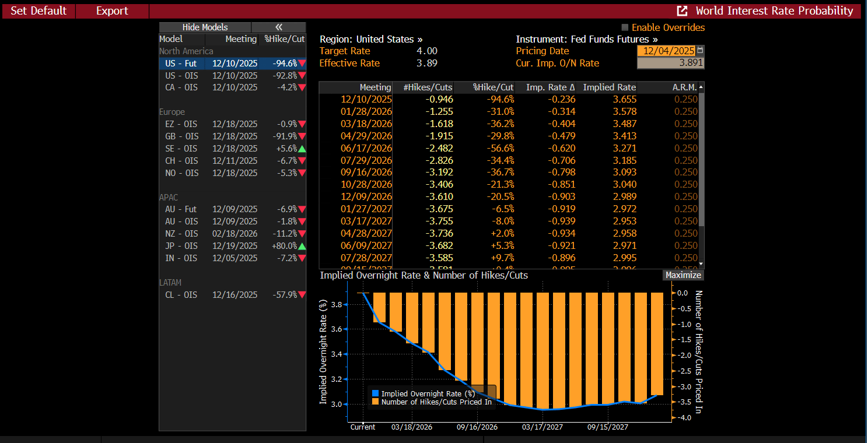The image size is (868, 443).
Task: Enable the Overrides checkbox
Action: click(625, 27)
